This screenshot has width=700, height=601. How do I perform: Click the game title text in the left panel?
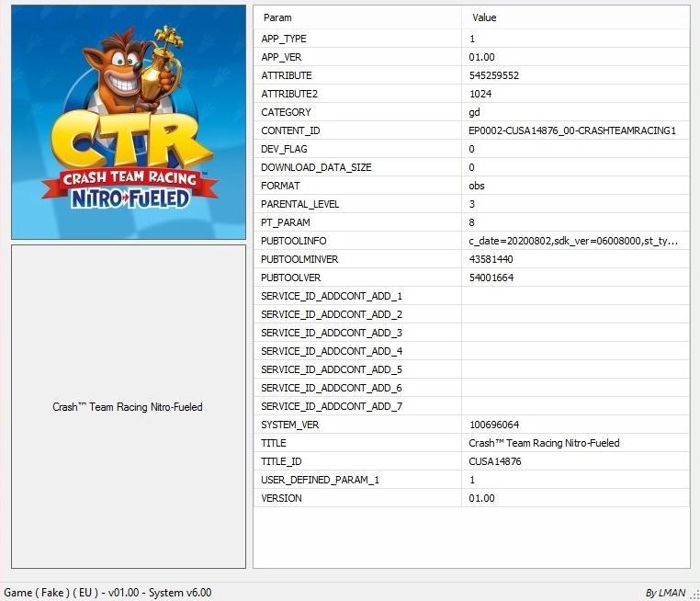click(128, 407)
